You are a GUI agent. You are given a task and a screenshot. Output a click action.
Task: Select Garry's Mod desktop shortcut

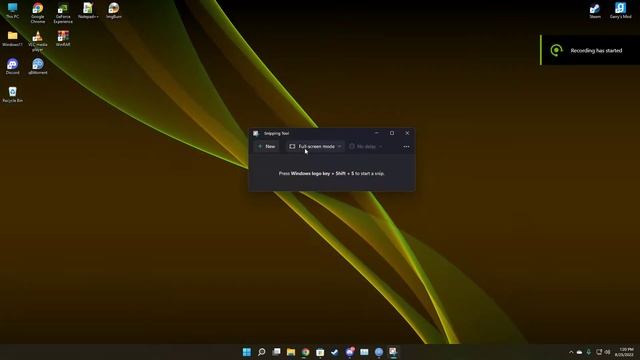click(620, 11)
